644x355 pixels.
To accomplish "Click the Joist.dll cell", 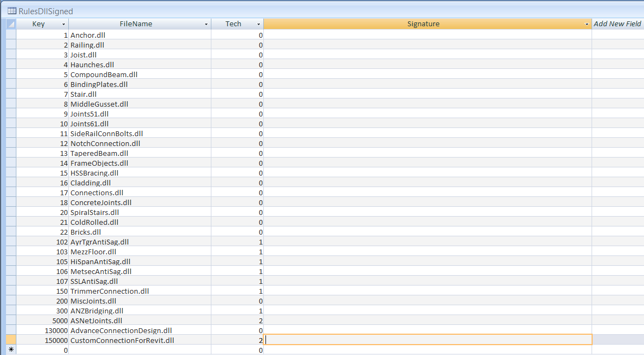I will pyautogui.click(x=140, y=55).
